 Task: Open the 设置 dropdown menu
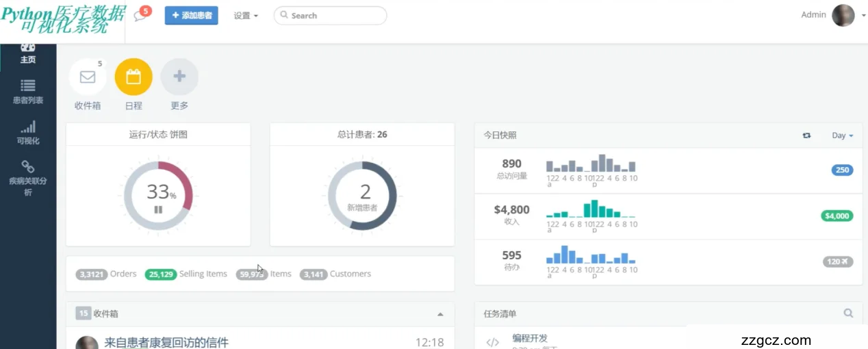point(246,16)
